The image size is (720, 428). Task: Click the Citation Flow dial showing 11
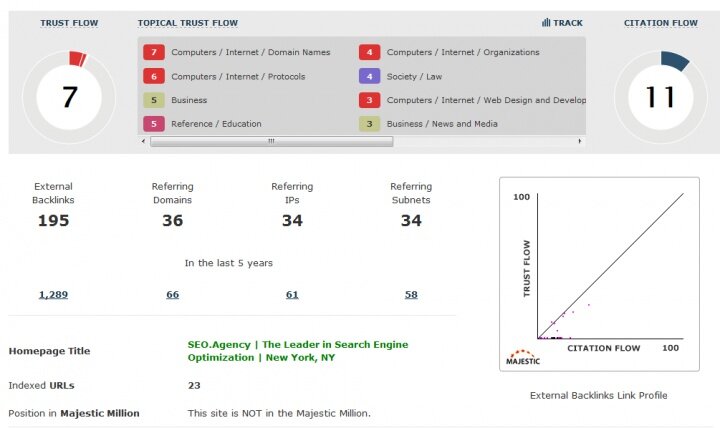point(661,97)
